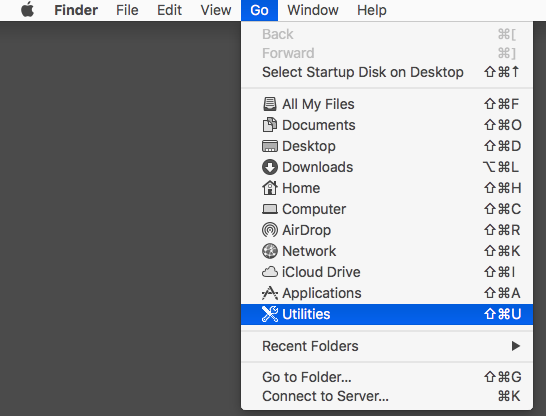
Task: Click the Network globe icon
Action: [270, 251]
